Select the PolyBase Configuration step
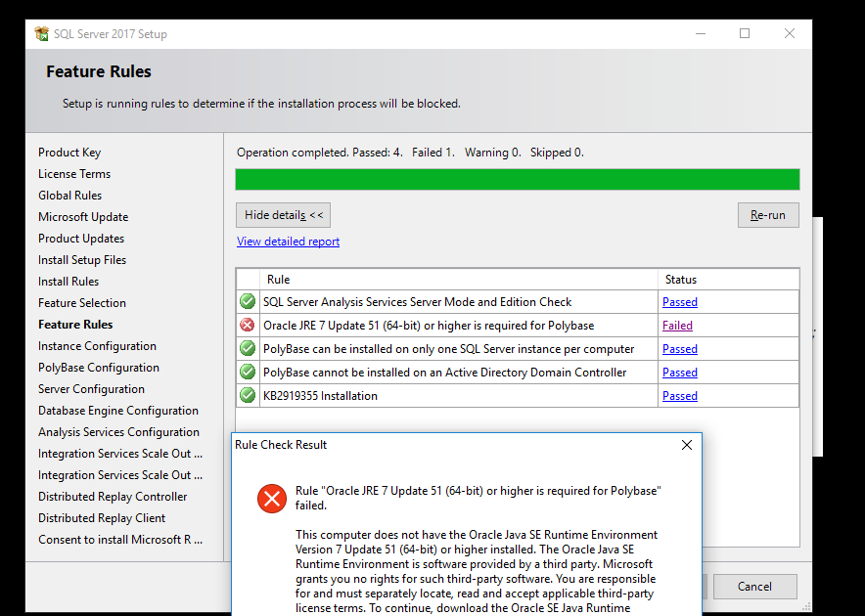 [x=99, y=368]
